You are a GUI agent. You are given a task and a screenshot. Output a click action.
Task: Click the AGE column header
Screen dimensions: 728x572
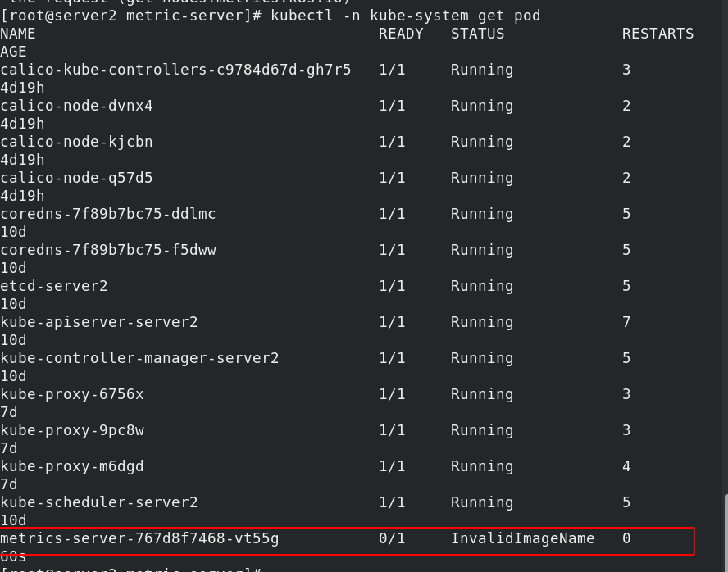pos(13,52)
